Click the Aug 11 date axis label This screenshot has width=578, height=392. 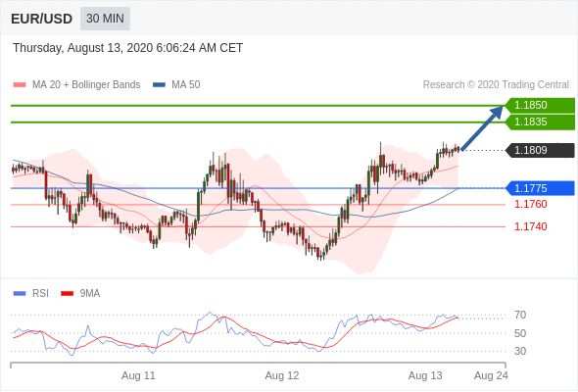(138, 375)
